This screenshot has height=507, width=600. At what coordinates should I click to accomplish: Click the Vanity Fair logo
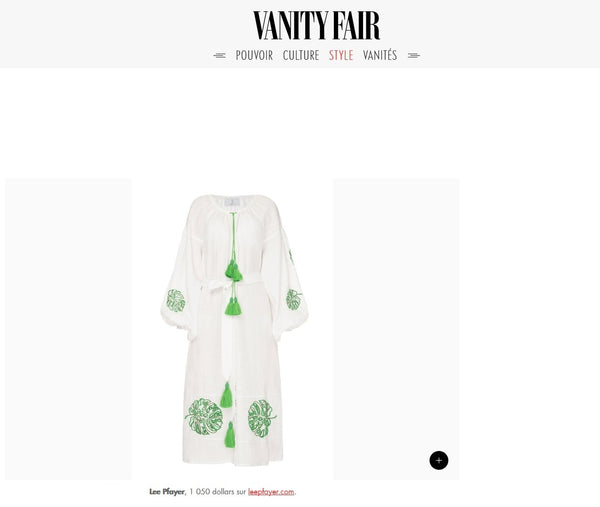(316, 25)
